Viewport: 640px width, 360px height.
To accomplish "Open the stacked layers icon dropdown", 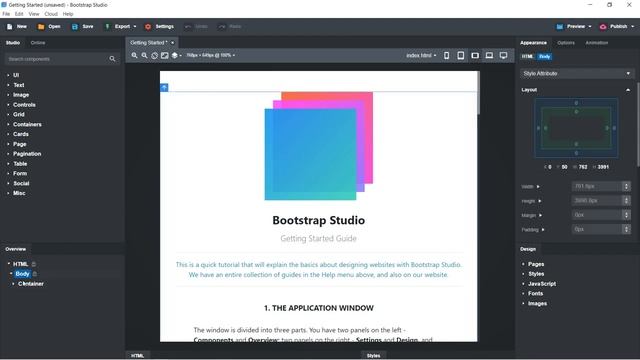I will tap(176, 55).
